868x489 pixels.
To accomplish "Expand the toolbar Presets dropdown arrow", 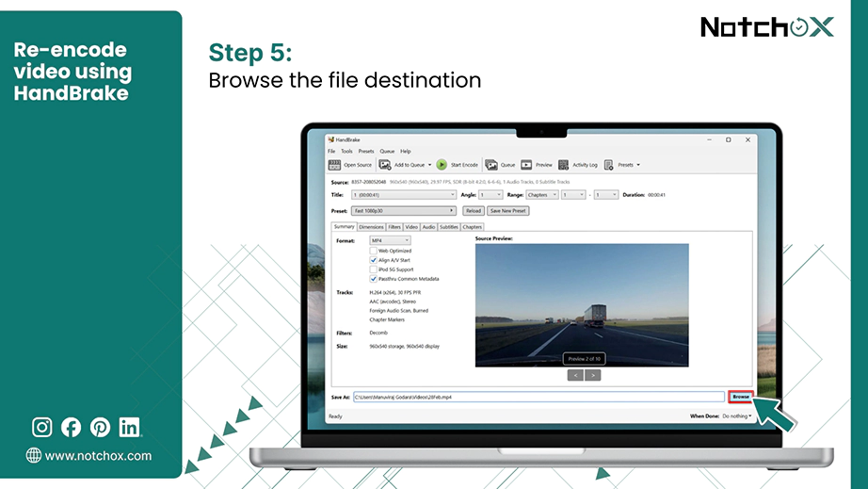I will point(638,165).
